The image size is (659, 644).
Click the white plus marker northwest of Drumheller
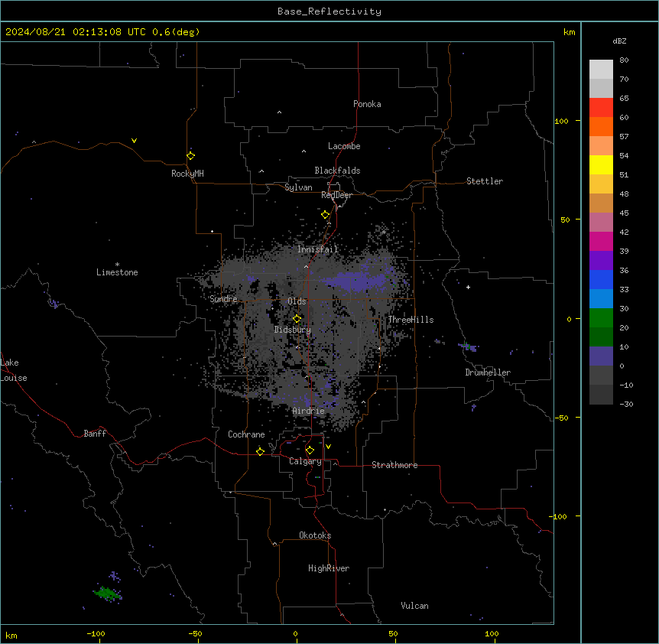(x=468, y=287)
